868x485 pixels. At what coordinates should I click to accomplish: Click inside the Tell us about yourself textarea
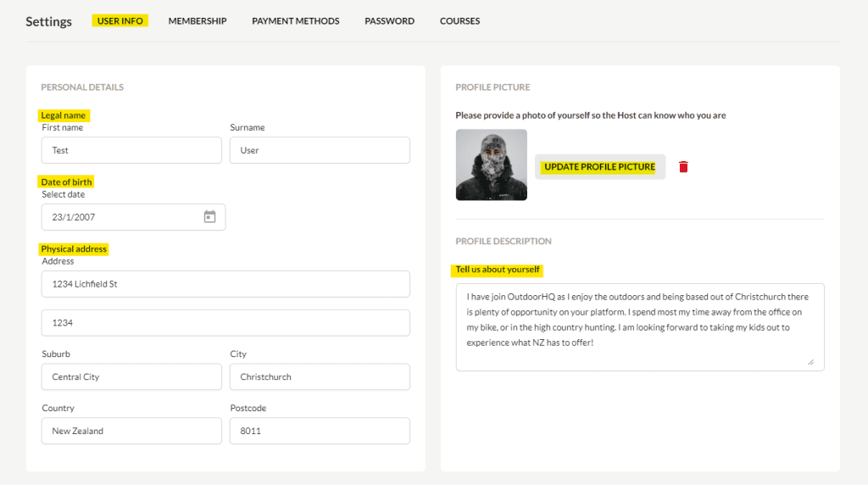click(640, 327)
